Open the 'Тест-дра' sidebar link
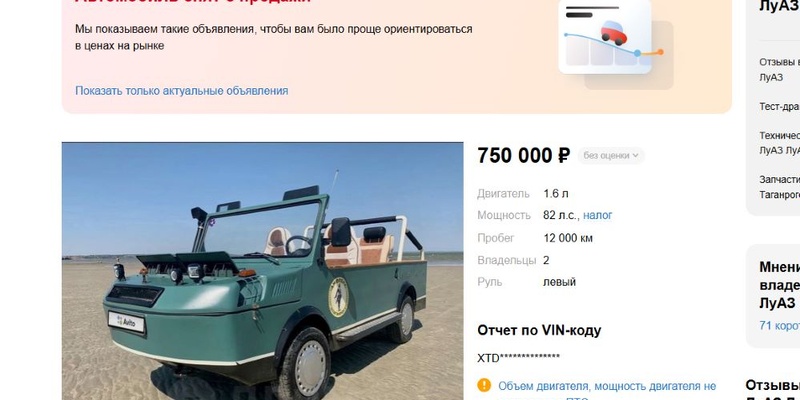The width and height of the screenshot is (800, 400). pyautogui.click(x=779, y=107)
